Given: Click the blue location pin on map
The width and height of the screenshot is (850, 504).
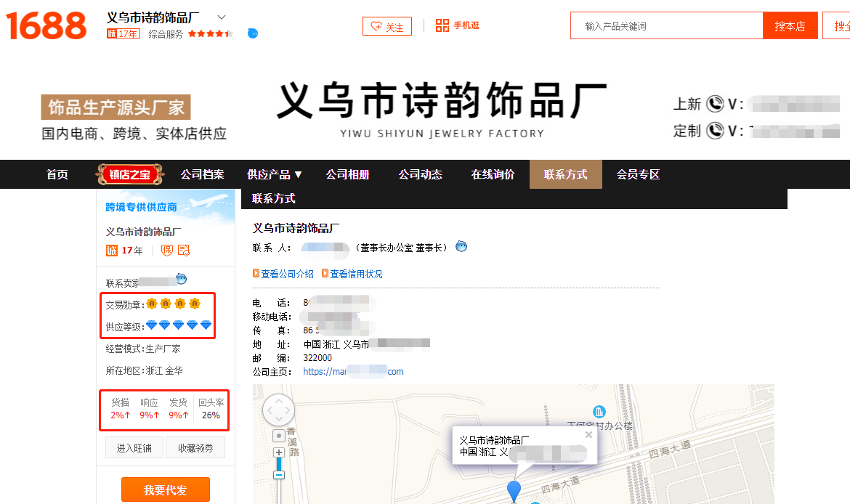Looking at the screenshot, I should pyautogui.click(x=514, y=490).
